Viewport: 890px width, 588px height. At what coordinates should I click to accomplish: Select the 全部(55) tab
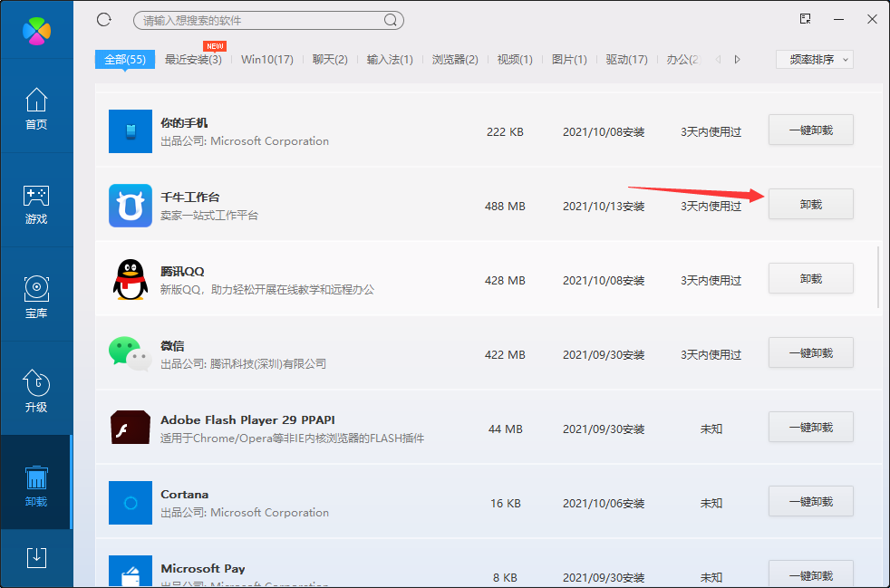pos(125,60)
